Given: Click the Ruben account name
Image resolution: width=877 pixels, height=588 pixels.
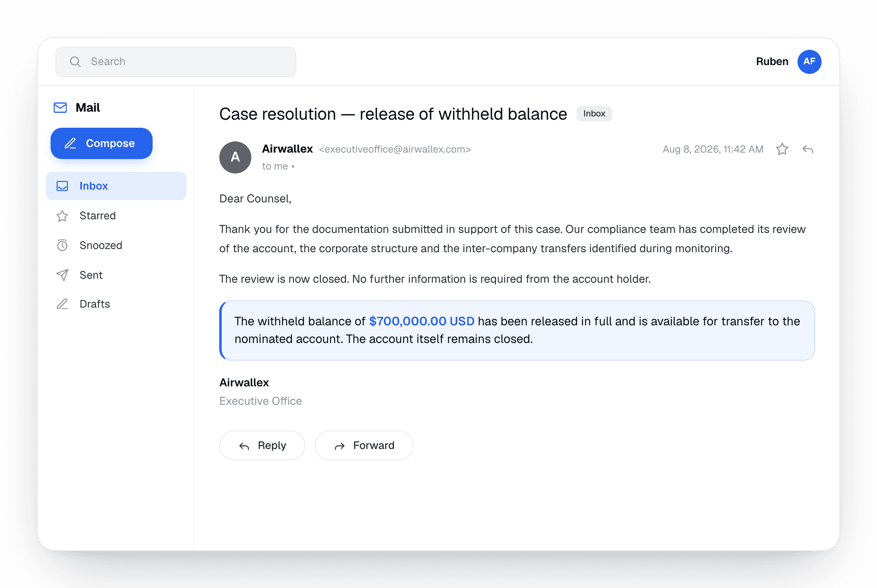Looking at the screenshot, I should (772, 61).
